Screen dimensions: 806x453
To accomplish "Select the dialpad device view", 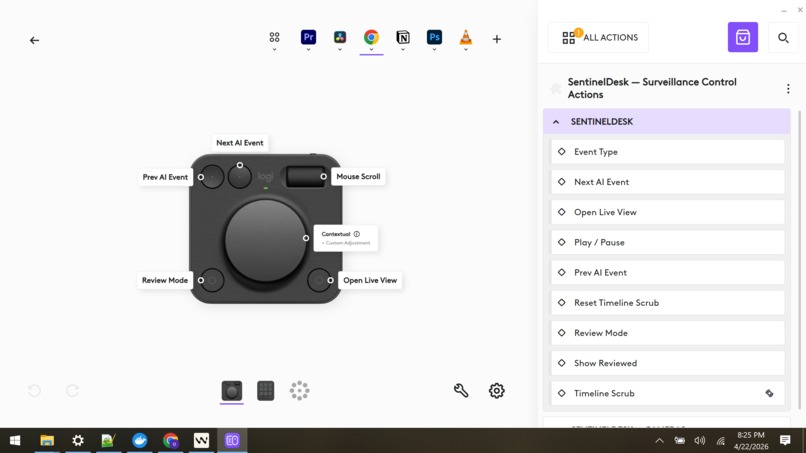I will coord(232,391).
